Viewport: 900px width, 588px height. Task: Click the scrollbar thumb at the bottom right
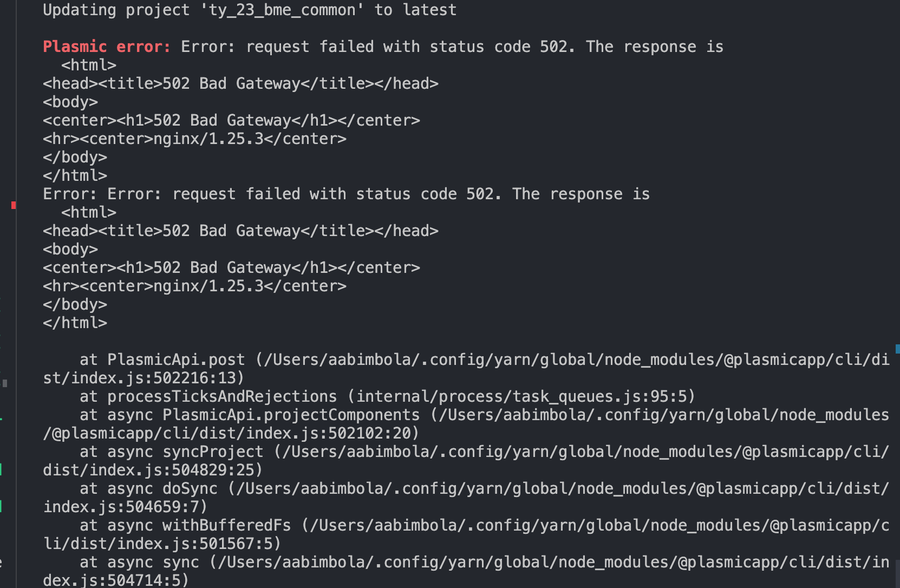coord(897,574)
